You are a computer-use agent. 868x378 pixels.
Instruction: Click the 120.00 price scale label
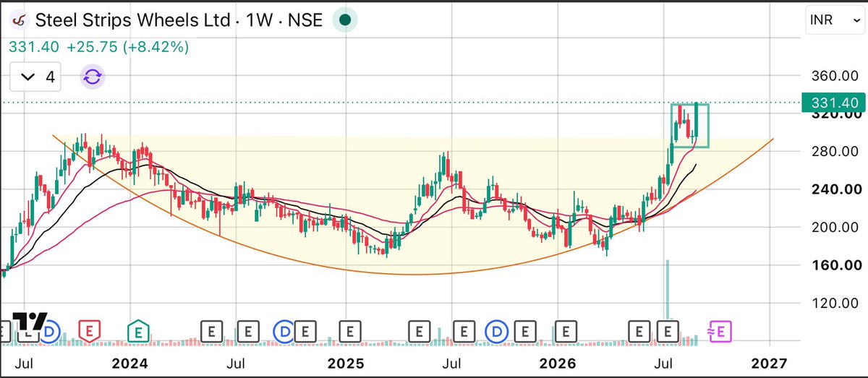(836, 303)
